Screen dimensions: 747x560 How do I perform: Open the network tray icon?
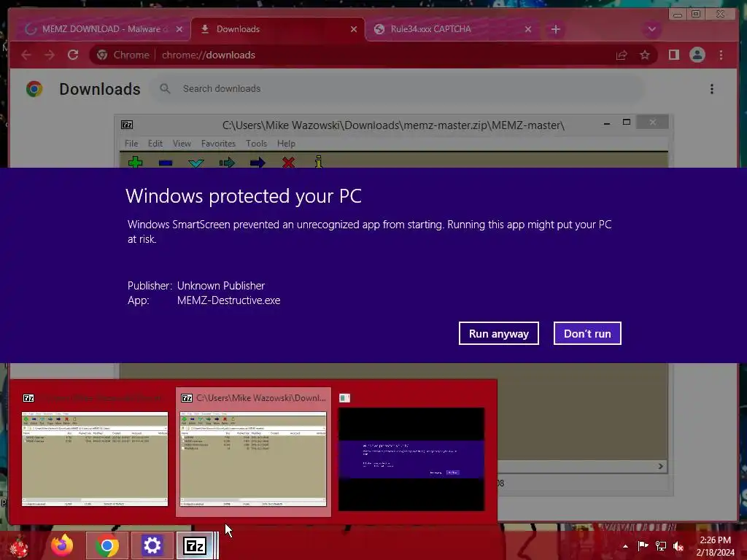660,546
